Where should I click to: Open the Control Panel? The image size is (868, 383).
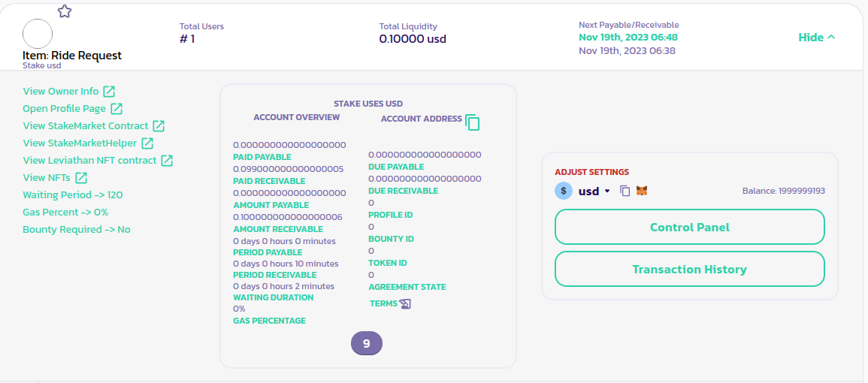(689, 227)
